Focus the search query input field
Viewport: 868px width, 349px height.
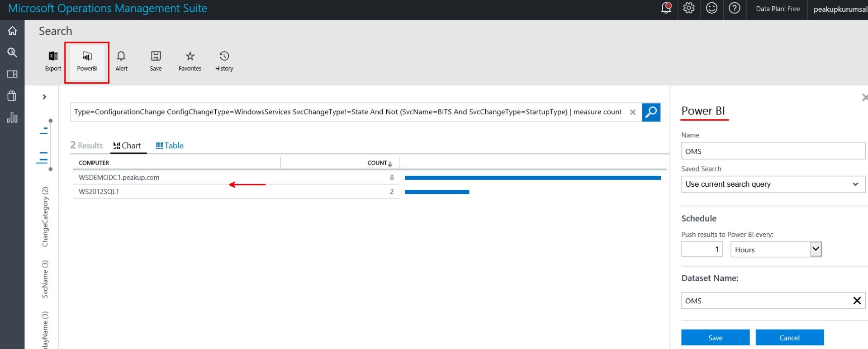pos(347,112)
